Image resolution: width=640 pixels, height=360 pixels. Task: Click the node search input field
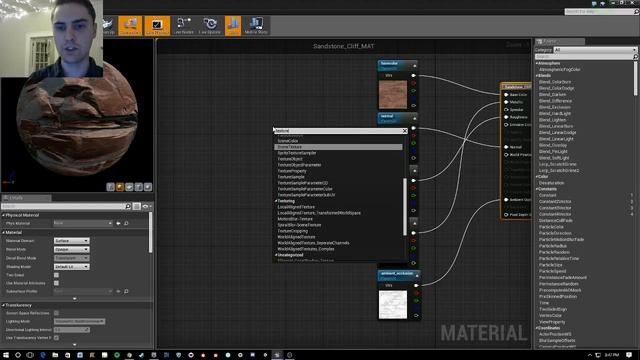click(x=338, y=131)
